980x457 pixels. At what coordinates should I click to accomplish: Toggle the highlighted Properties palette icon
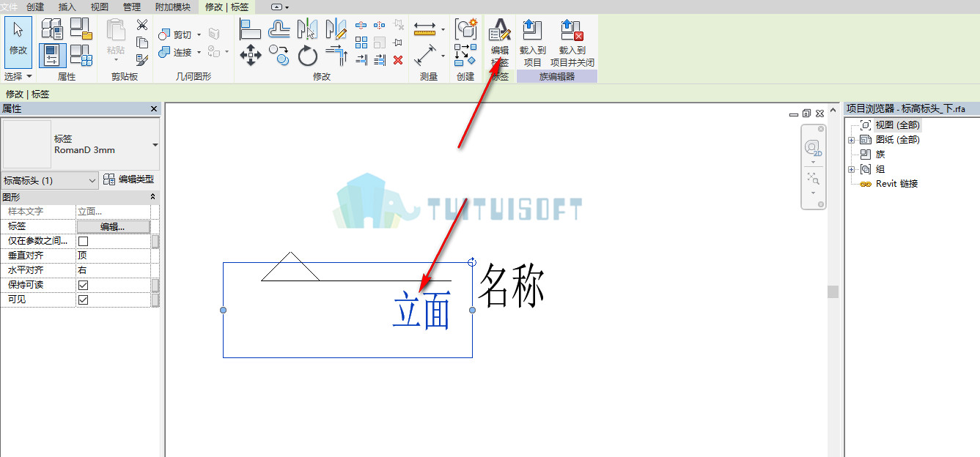[x=52, y=55]
